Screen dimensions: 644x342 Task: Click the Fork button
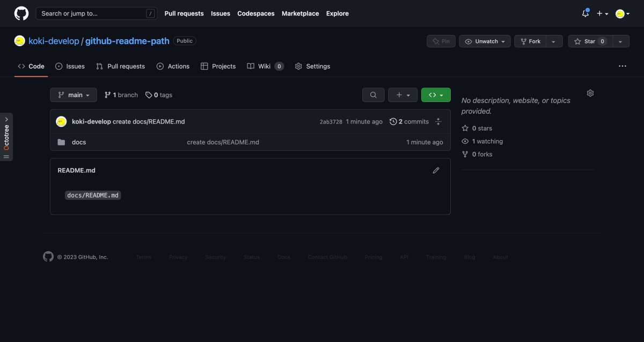(x=530, y=41)
